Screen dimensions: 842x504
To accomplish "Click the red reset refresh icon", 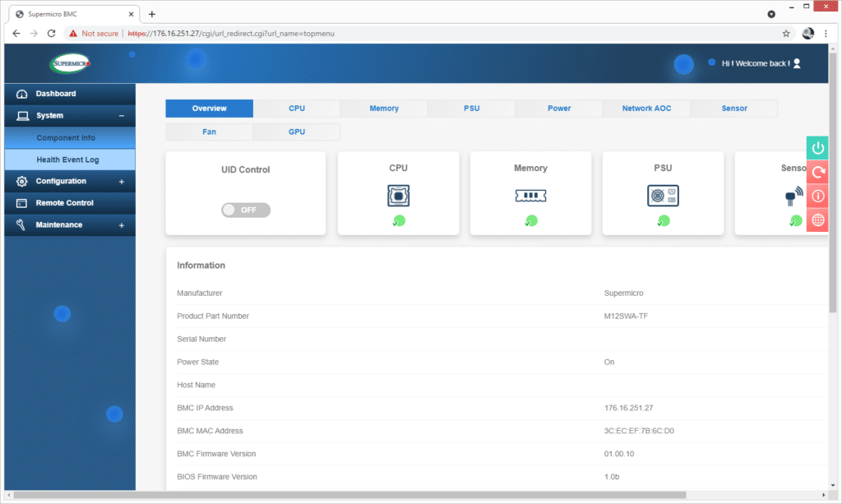I will point(817,172).
